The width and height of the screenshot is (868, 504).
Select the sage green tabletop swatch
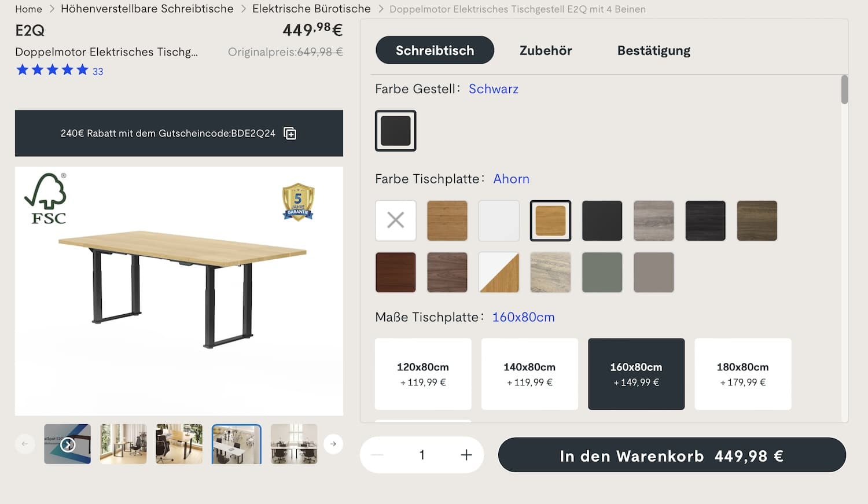tap(602, 272)
